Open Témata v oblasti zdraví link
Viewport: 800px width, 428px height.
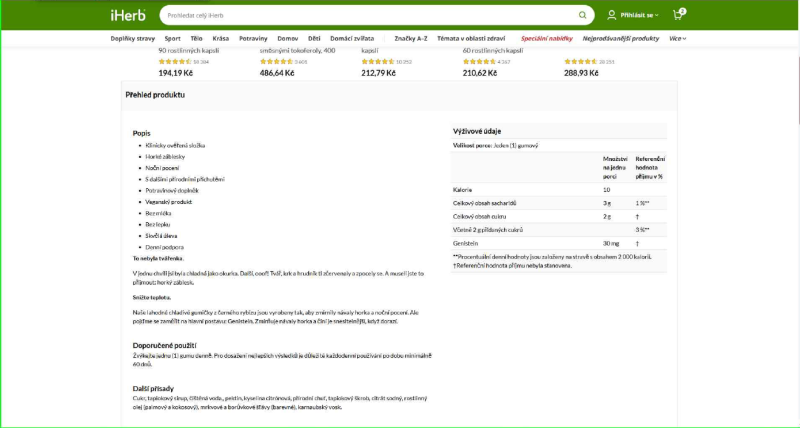click(x=474, y=38)
